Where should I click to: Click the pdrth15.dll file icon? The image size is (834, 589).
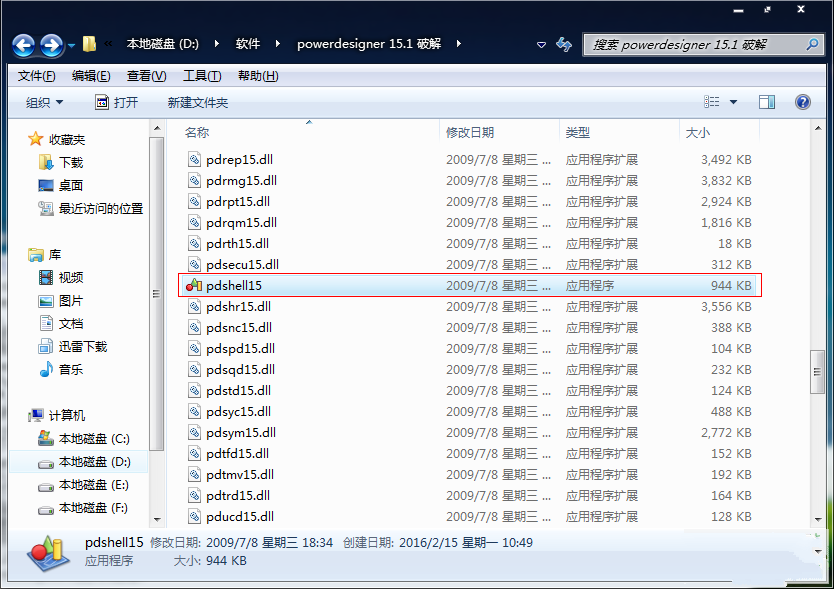[x=195, y=243]
